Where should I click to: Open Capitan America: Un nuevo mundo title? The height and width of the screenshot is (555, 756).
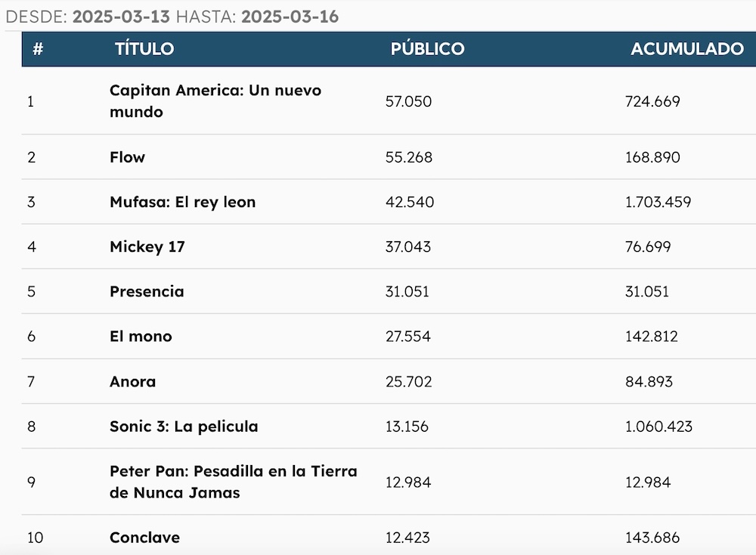[x=215, y=101]
